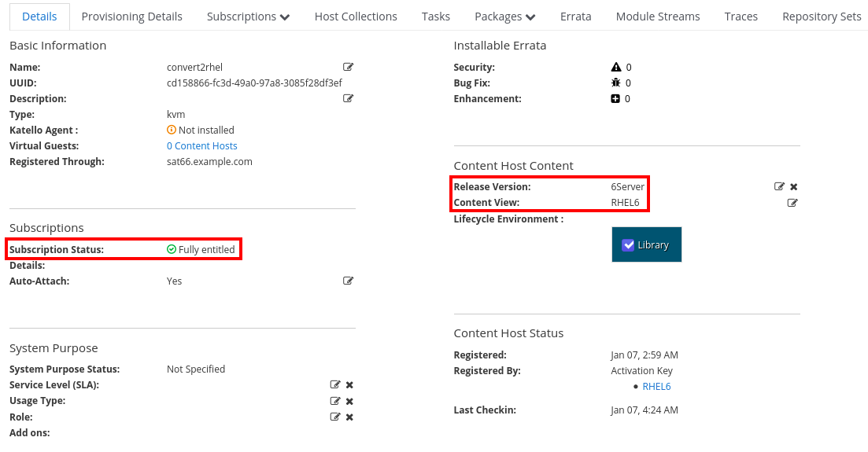Go to the Repository Sets tab
Screen dimensions: 868x452
822,17
